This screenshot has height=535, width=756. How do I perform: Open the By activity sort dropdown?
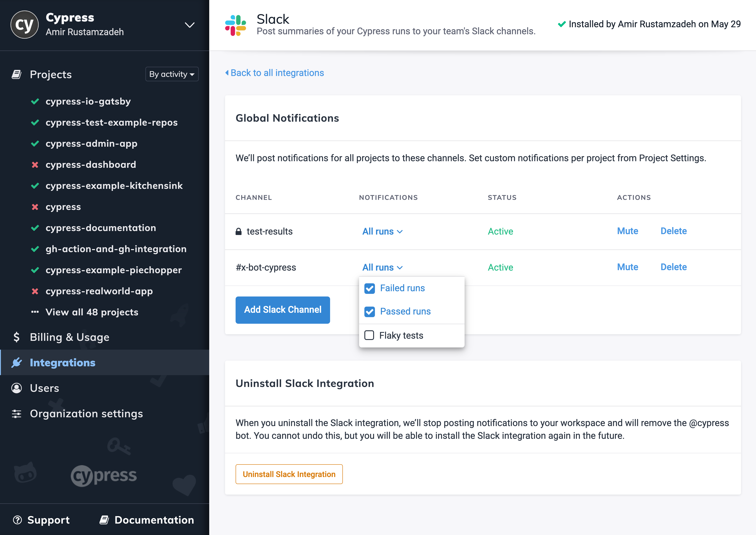[x=172, y=74]
